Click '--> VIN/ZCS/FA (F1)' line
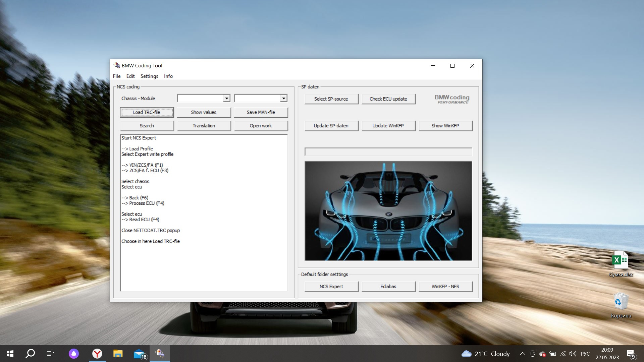Screen dimensions: 644x362 point(142,165)
